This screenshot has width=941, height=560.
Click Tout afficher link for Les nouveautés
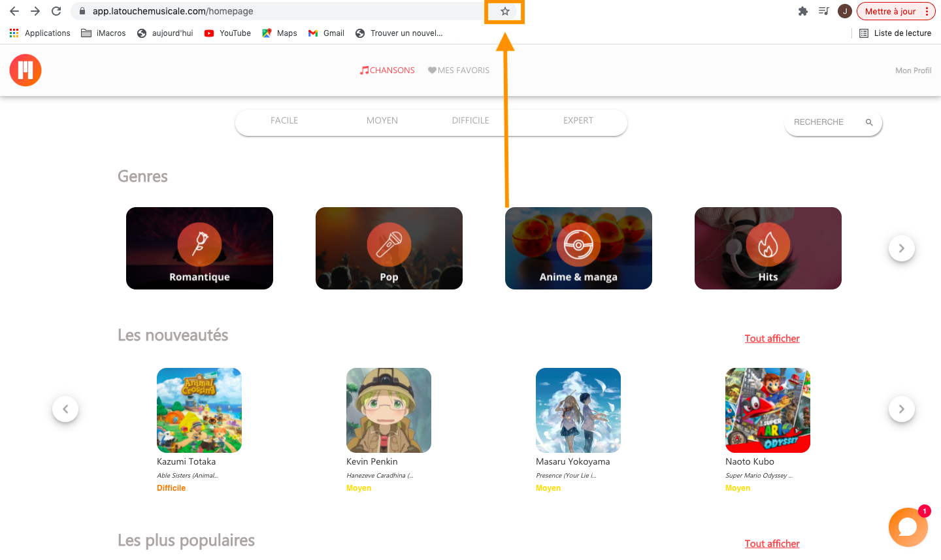click(772, 338)
